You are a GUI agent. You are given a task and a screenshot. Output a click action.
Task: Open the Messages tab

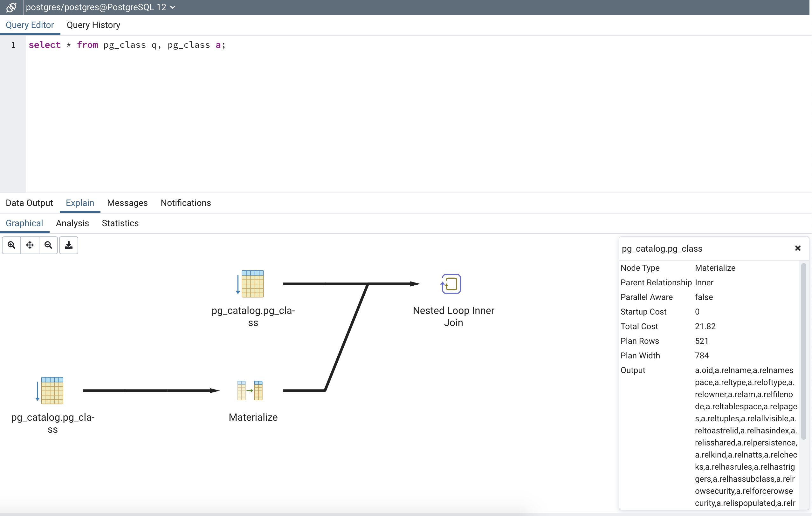pyautogui.click(x=127, y=203)
